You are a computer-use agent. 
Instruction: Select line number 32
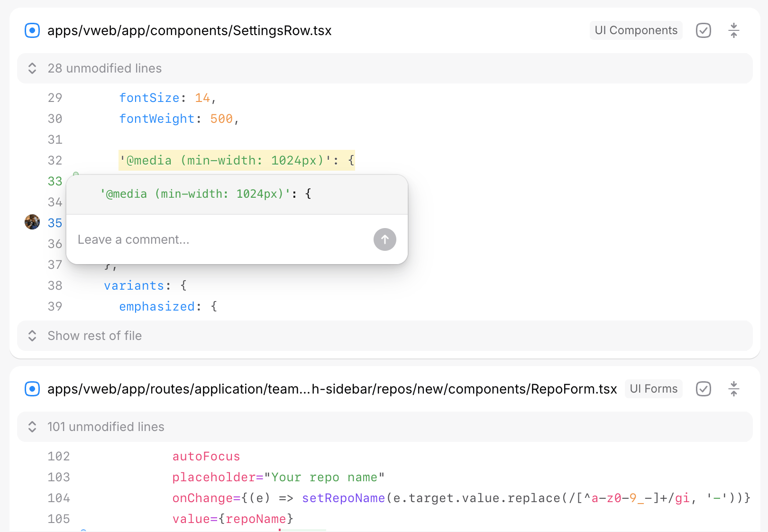pos(55,160)
